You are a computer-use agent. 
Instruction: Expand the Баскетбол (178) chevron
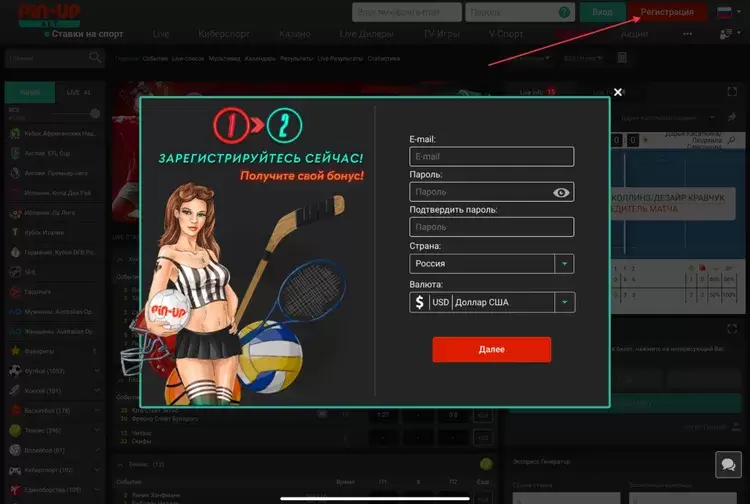pyautogui.click(x=97, y=410)
